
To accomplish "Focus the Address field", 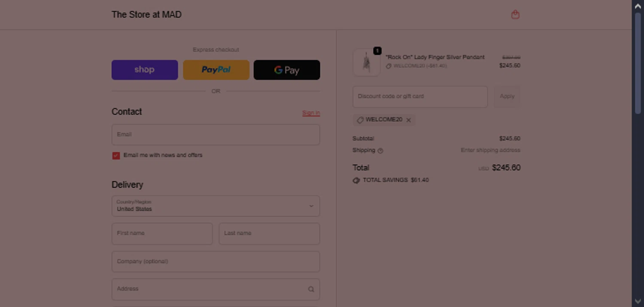I will tap(216, 289).
